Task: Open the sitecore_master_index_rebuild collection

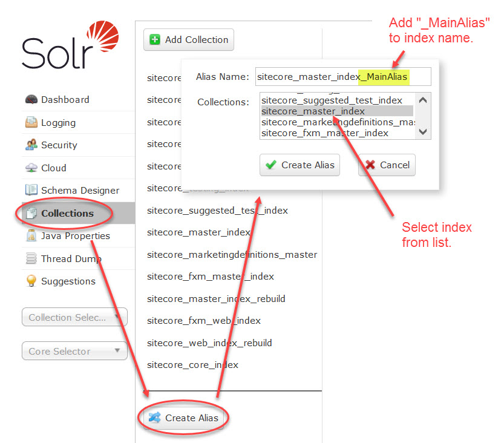Action: coord(216,298)
